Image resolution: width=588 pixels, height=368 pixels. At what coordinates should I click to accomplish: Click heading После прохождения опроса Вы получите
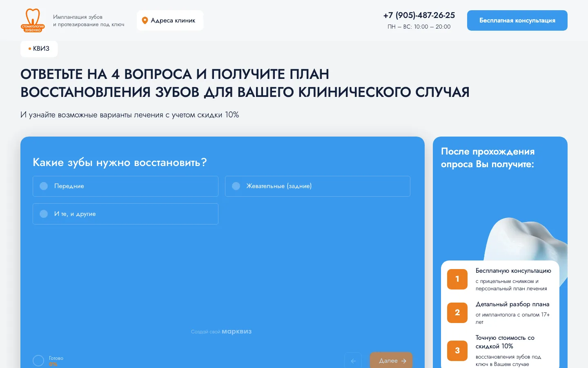click(488, 158)
